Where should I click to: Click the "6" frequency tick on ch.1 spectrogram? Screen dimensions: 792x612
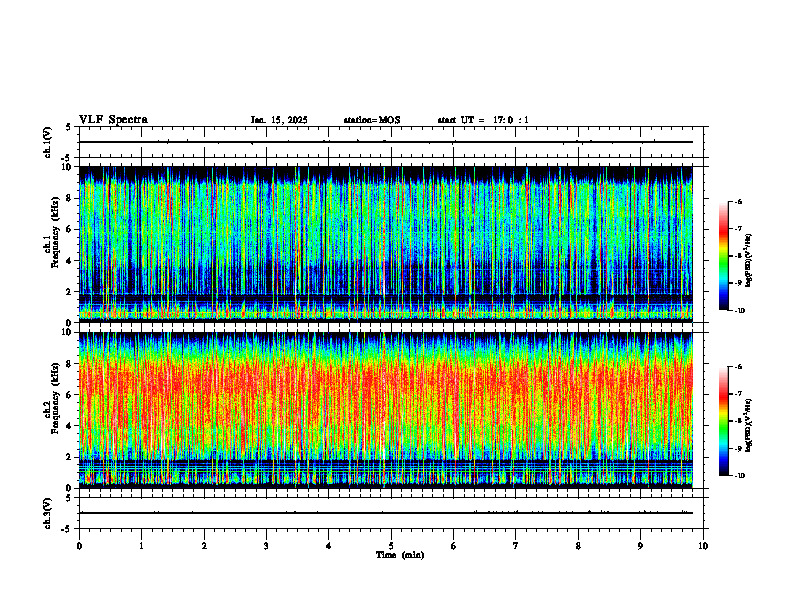pos(70,229)
